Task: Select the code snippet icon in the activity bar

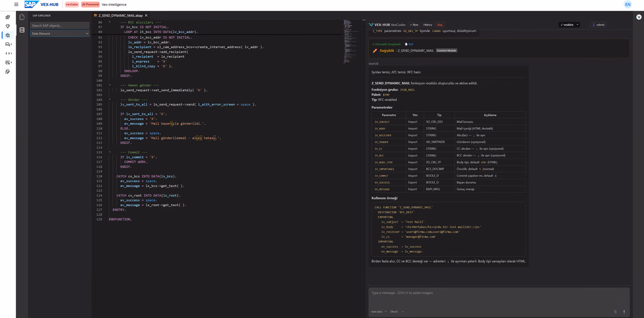Action: 8,53
